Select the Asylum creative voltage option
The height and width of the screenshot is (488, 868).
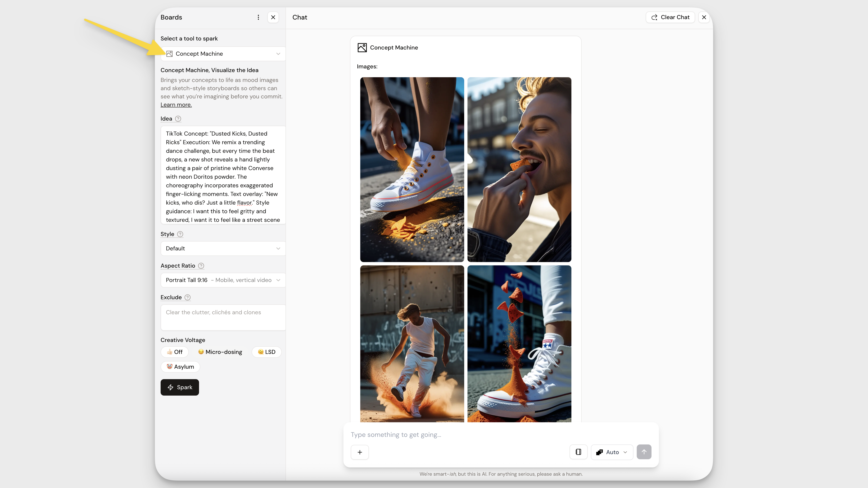tap(180, 367)
